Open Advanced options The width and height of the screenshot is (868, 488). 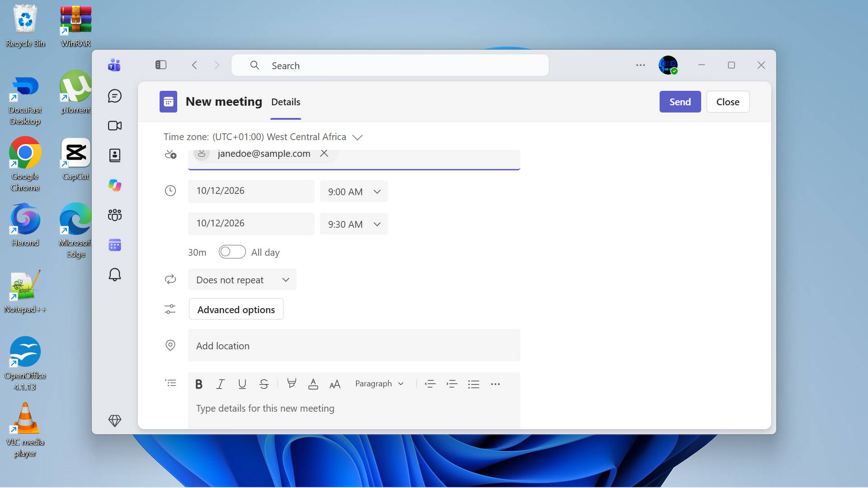pyautogui.click(x=236, y=310)
